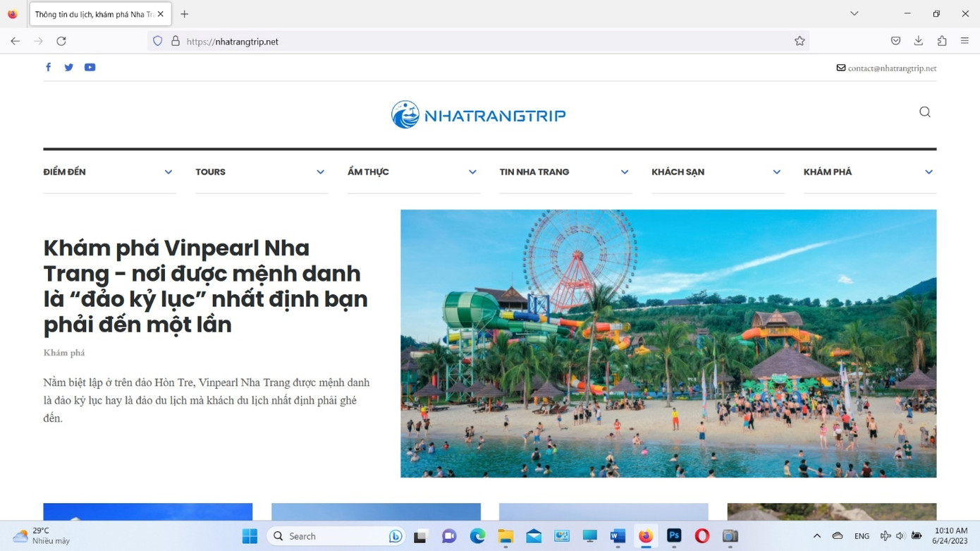
Task: Click the featured Vinpearl beach photo
Action: tap(668, 342)
